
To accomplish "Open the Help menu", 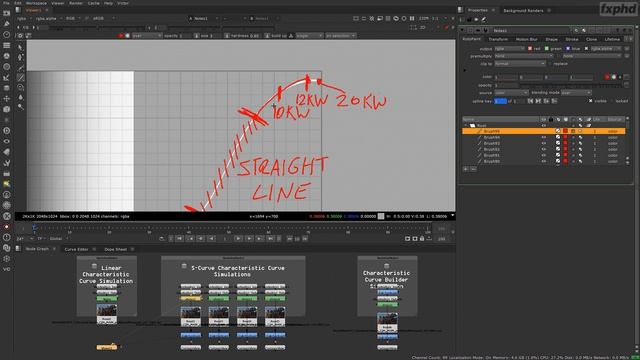I will 108,3.
